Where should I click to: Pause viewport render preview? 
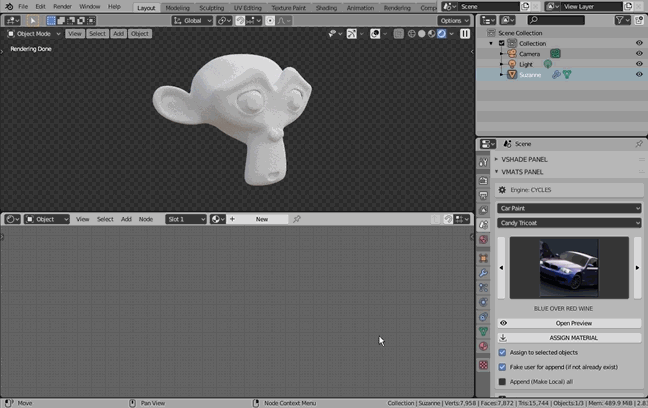pos(465,34)
